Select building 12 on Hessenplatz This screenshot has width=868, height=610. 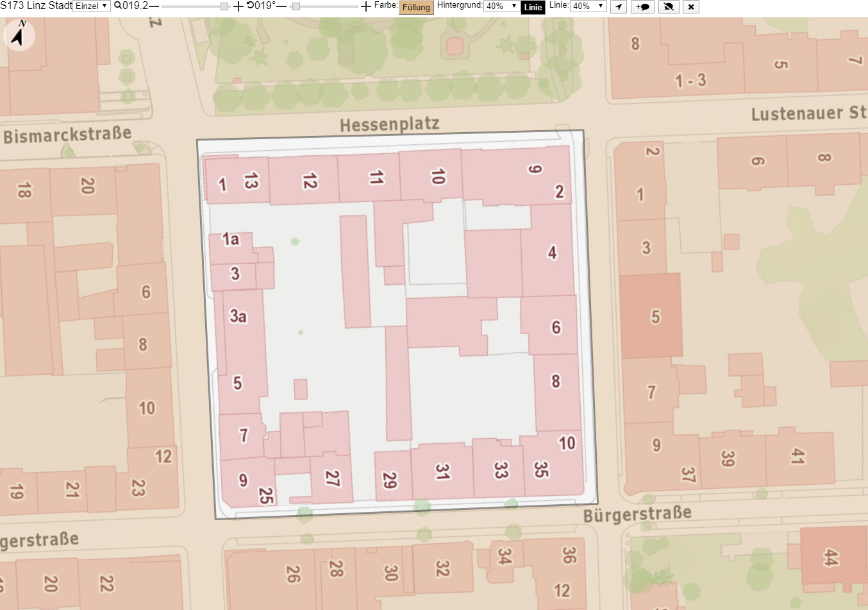(304, 180)
